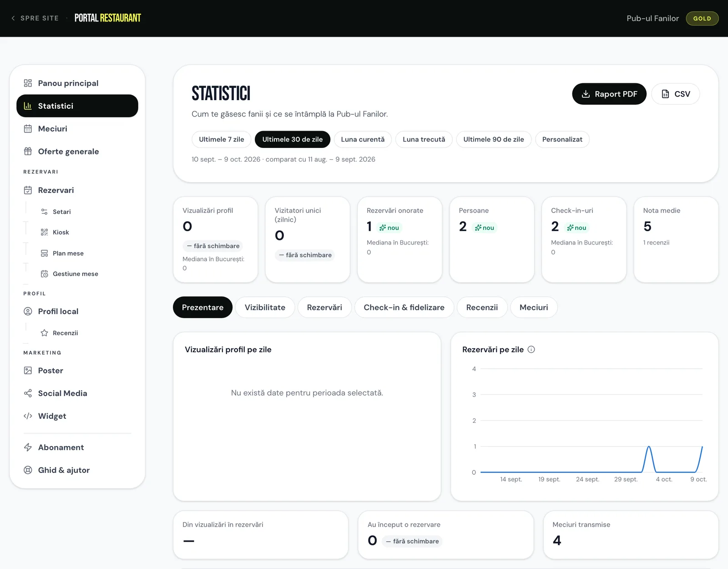Open the Meciuri statistics tab
This screenshot has height=569, width=728.
coord(534,307)
